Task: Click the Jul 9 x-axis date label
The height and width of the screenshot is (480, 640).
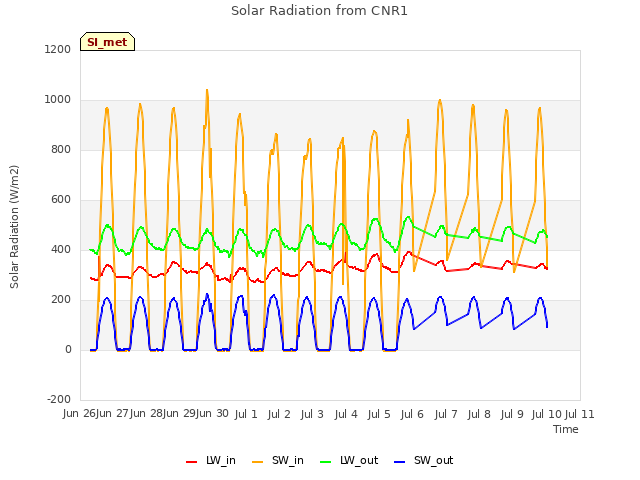Action: [512, 414]
